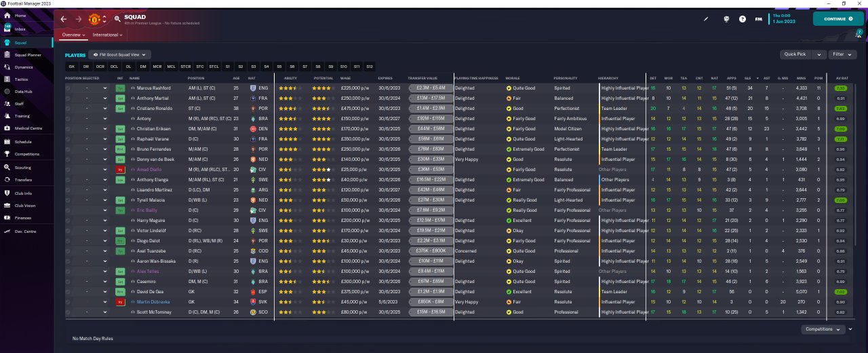Click Marcus Rashford's 7.33 average rating
868x353 pixels.
840,88
